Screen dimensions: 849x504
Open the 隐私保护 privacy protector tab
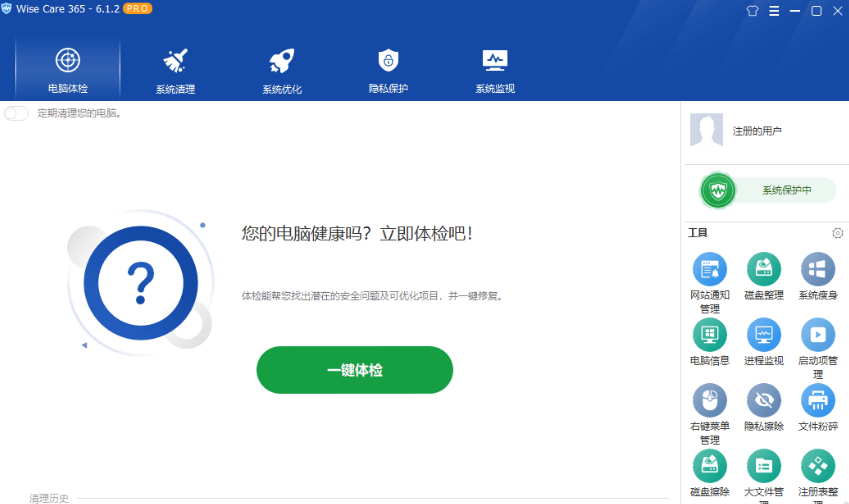[x=388, y=69]
